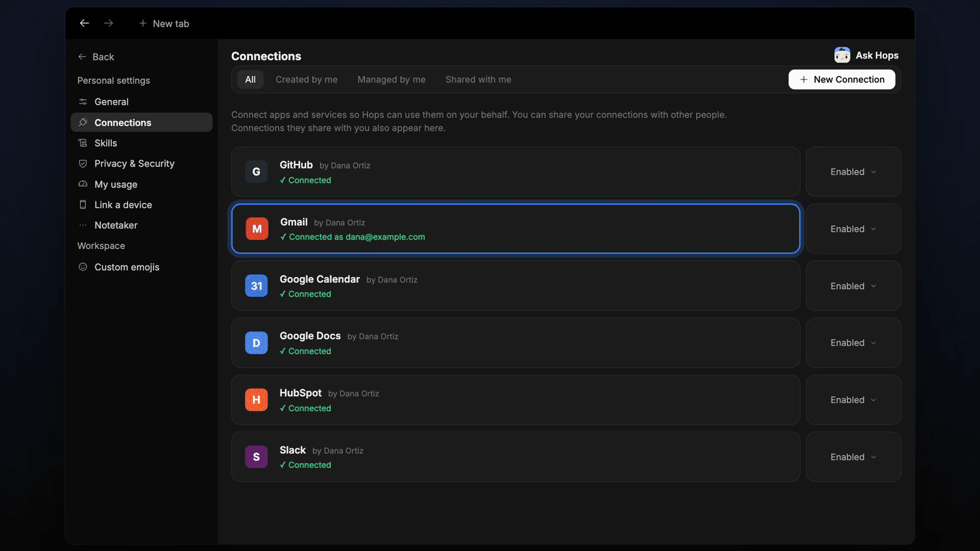Switch to the Shared with me tab
Viewport: 980px width, 551px height.
point(478,80)
